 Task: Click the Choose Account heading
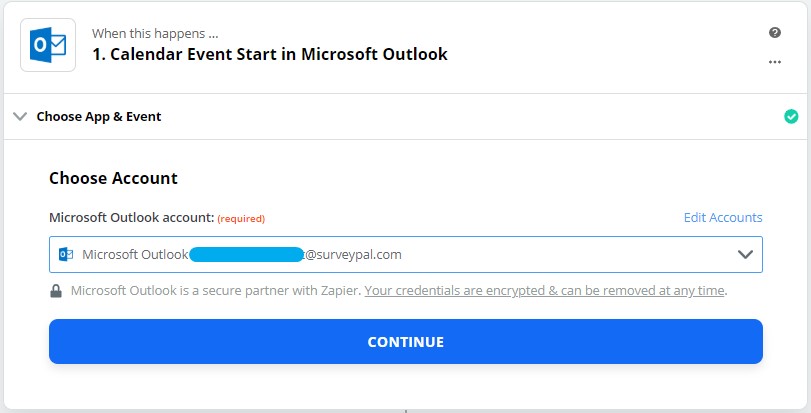click(x=113, y=178)
